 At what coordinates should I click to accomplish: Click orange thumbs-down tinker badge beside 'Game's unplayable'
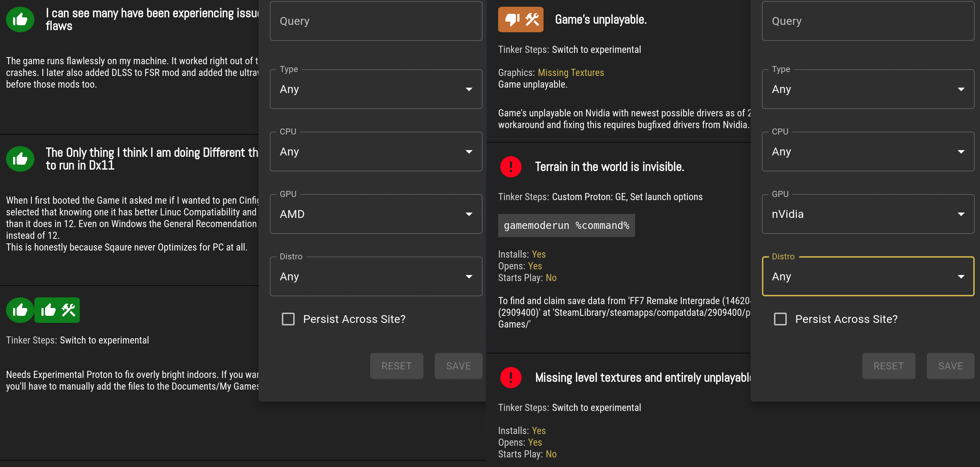point(520,20)
